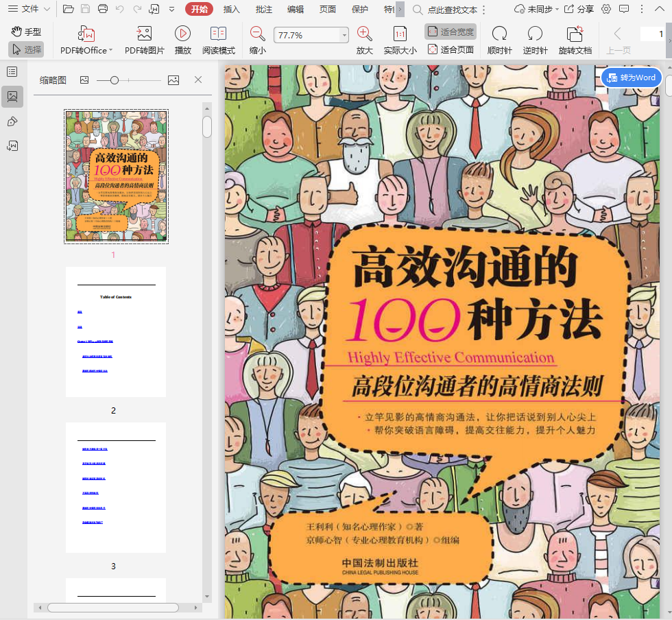Click thumbnail panel scroll up arrow

[x=207, y=108]
